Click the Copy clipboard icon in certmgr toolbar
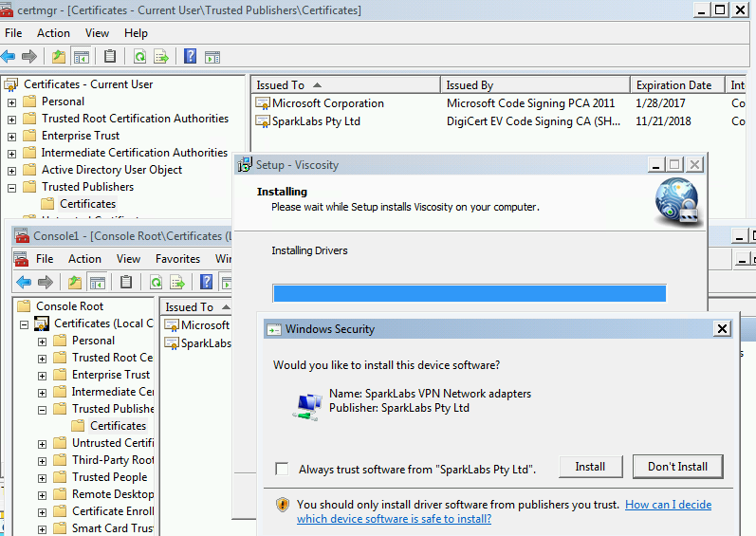 point(110,56)
